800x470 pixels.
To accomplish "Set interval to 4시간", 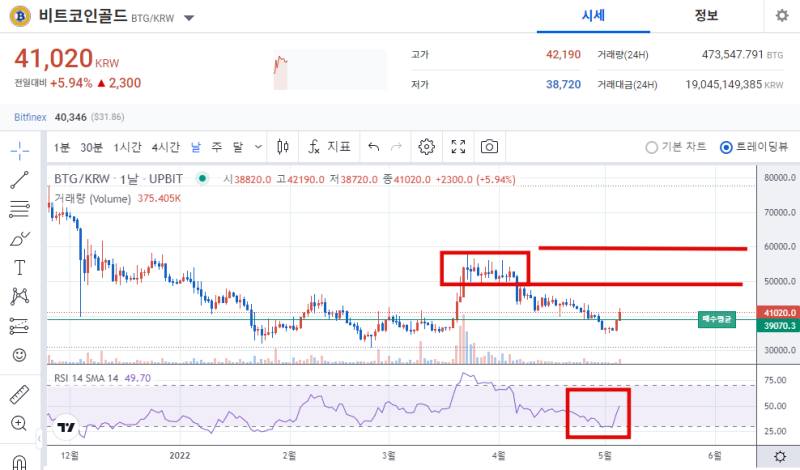I will tap(165, 147).
